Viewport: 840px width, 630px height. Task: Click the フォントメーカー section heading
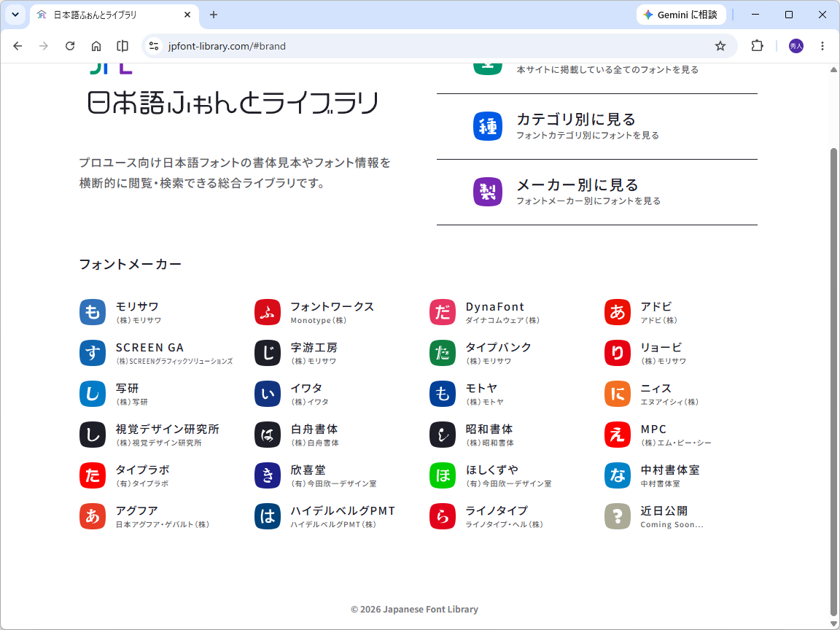click(131, 264)
